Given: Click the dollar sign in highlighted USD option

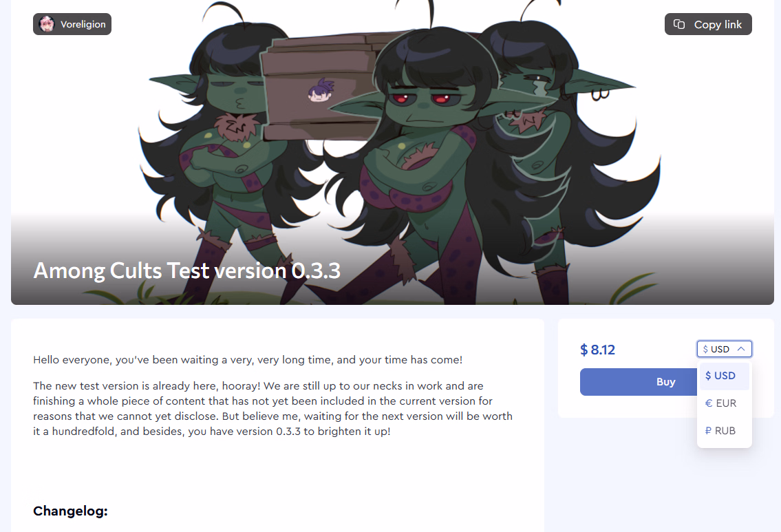Looking at the screenshot, I should tap(708, 376).
